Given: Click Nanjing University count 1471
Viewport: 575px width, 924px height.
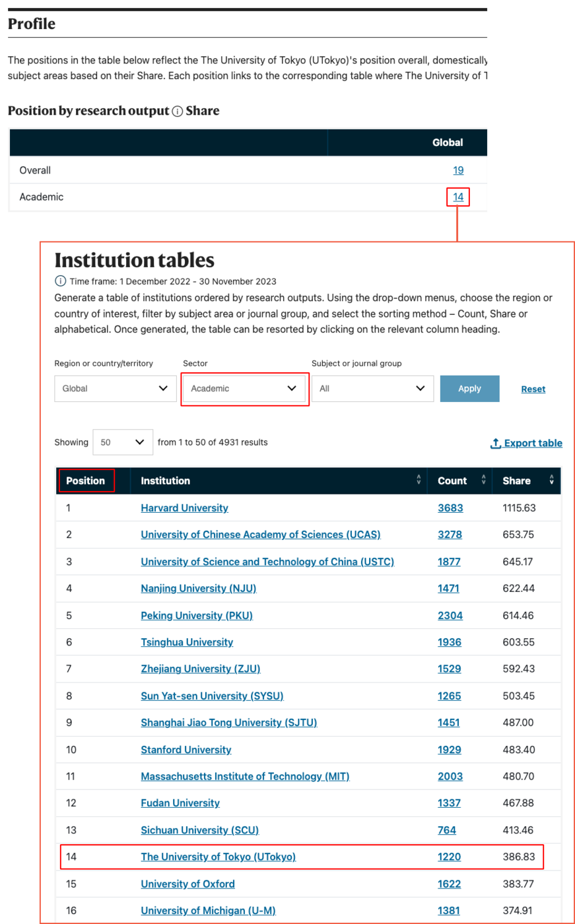Looking at the screenshot, I should point(448,588).
